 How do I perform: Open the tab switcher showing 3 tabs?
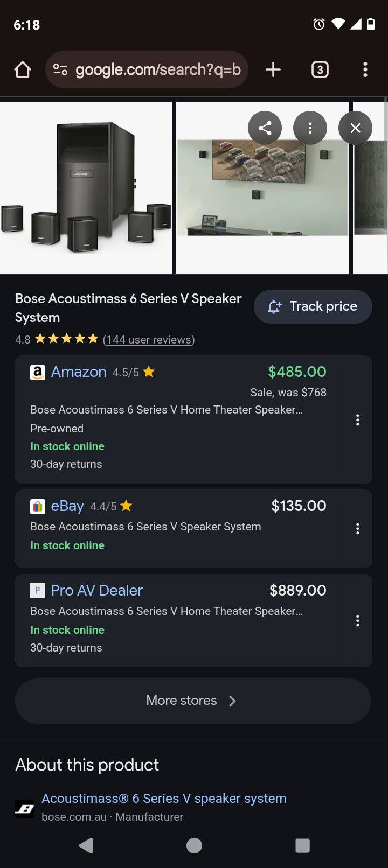[320, 69]
